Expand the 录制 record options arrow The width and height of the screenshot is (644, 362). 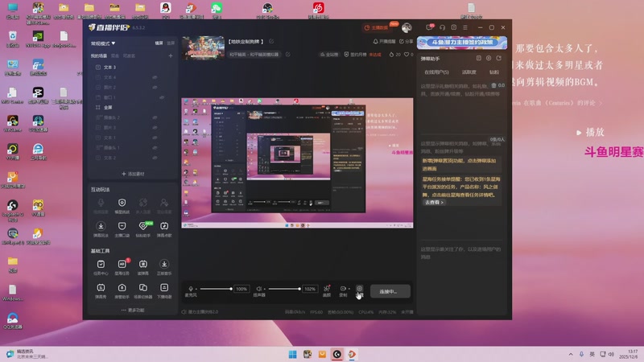tap(349, 289)
